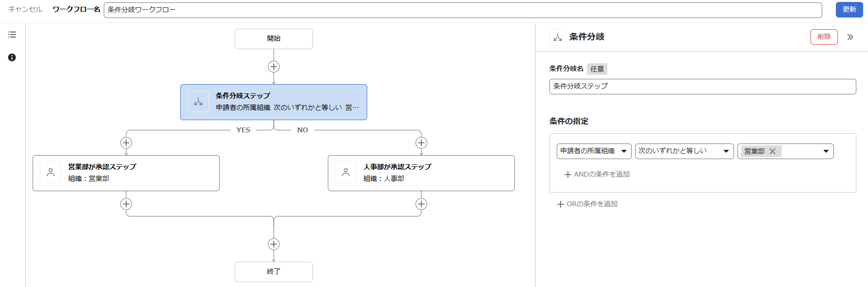The height and width of the screenshot is (287, 868).
Task: Click plus icon above the 終了 node
Action: click(x=274, y=244)
